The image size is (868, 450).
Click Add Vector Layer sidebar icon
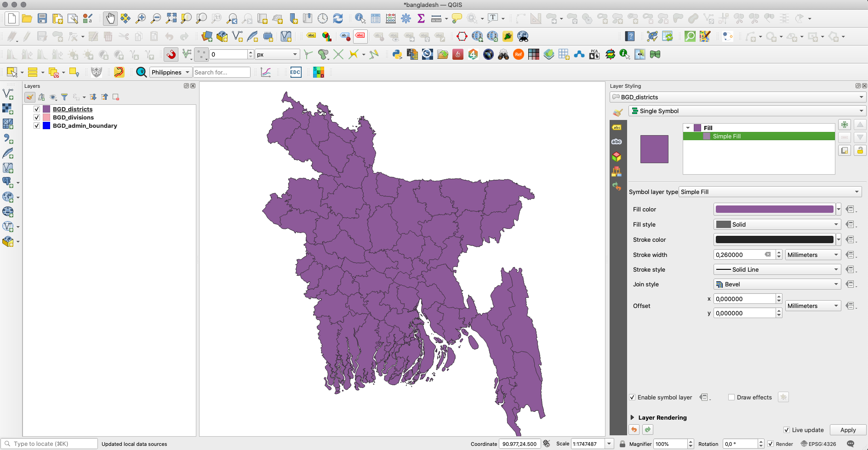click(x=8, y=94)
